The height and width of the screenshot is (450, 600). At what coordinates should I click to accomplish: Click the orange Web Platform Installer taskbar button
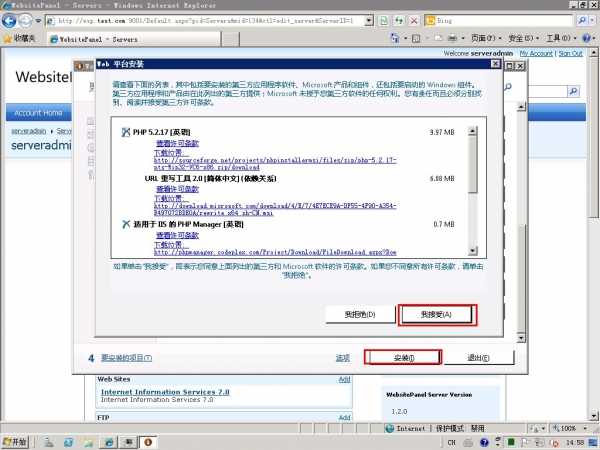(x=148, y=442)
